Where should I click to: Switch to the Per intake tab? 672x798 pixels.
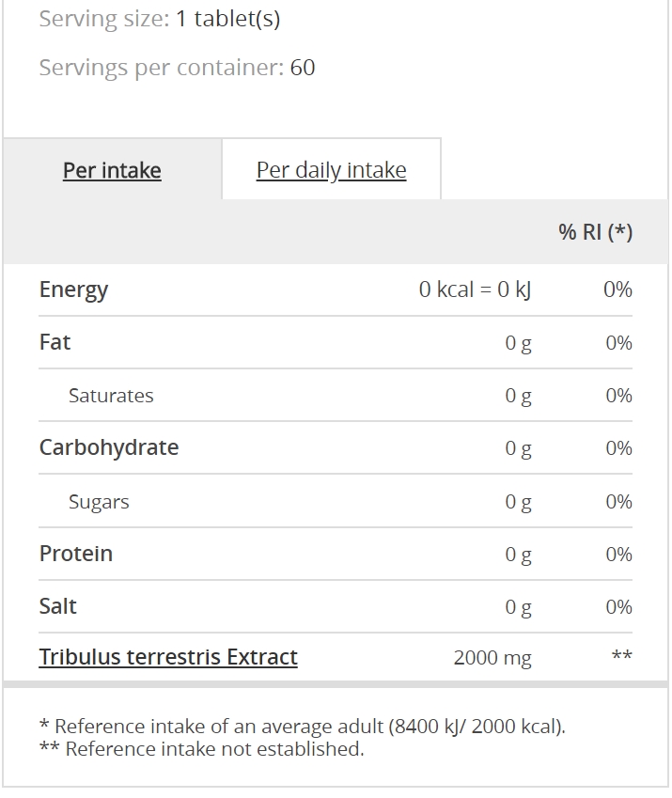[x=112, y=170]
